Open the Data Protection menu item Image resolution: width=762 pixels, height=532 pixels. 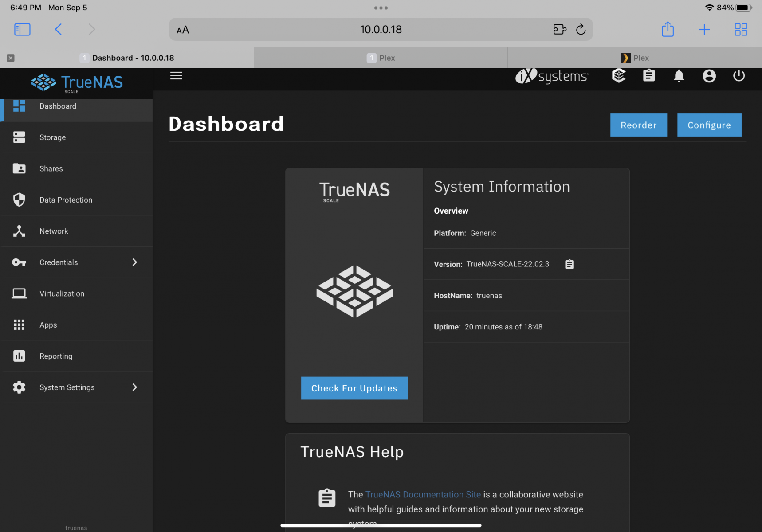(x=77, y=200)
